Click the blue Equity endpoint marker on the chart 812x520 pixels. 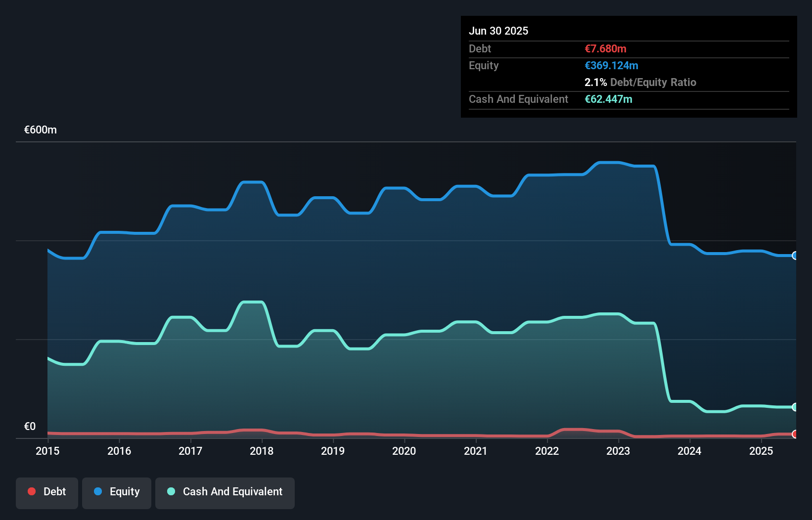pos(795,256)
